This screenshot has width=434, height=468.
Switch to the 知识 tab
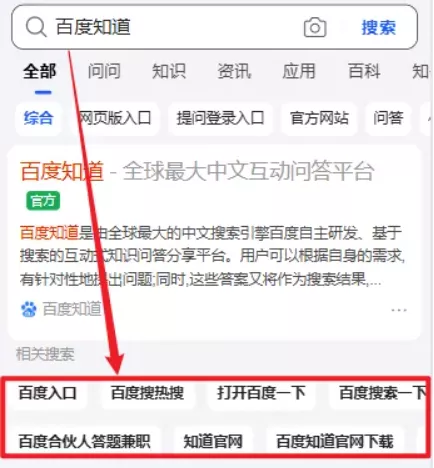click(x=169, y=71)
